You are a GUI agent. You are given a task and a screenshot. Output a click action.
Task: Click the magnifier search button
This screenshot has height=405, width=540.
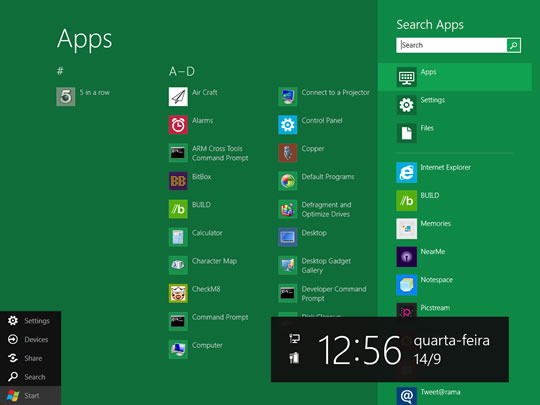(x=513, y=45)
